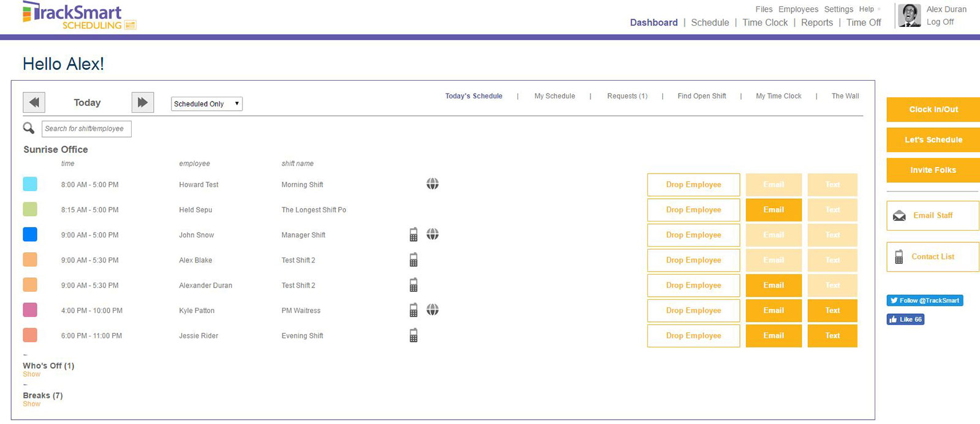Click Alex Duran's profile photo

click(910, 16)
